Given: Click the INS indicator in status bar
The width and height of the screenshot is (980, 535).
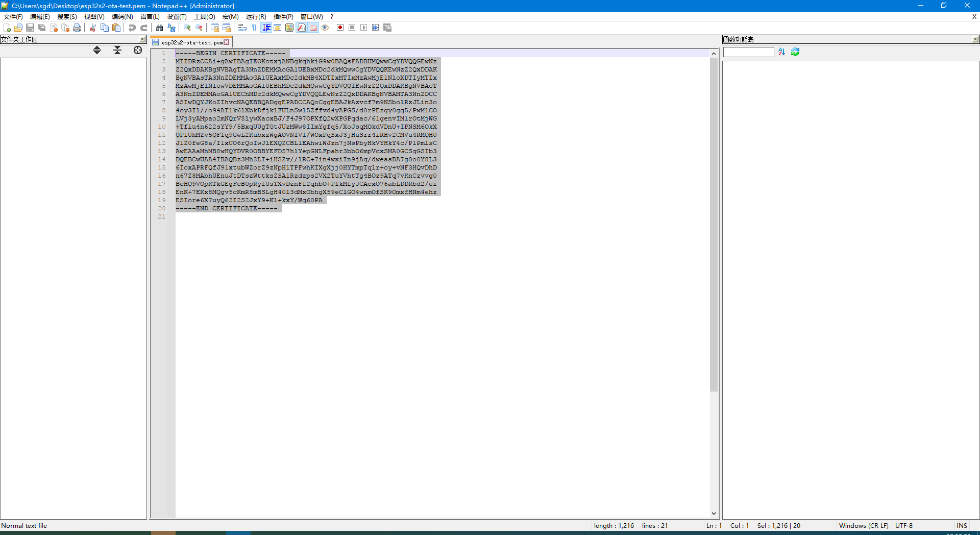Looking at the screenshot, I should coord(962,526).
